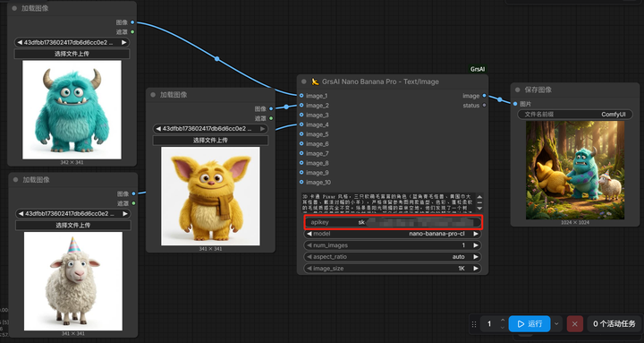
Task: Click the GrsAI Nano Banana Pro - Text/Image title
Action: (380, 81)
